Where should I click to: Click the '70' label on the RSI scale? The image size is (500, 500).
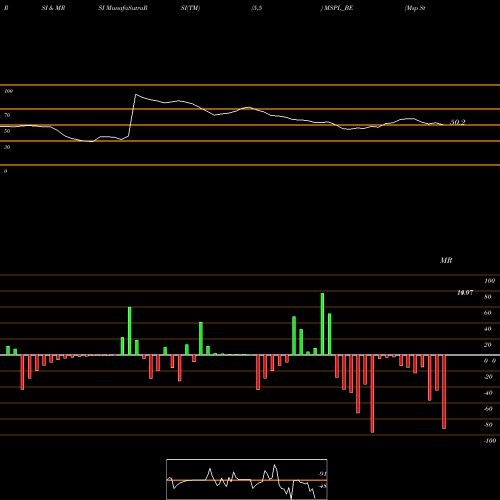click(7, 115)
